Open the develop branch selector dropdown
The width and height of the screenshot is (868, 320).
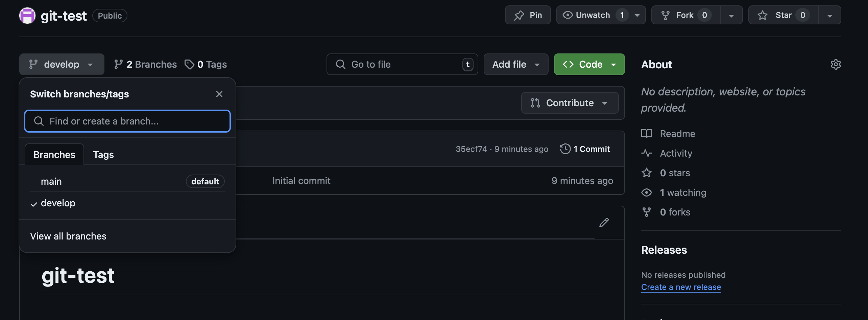tap(62, 64)
